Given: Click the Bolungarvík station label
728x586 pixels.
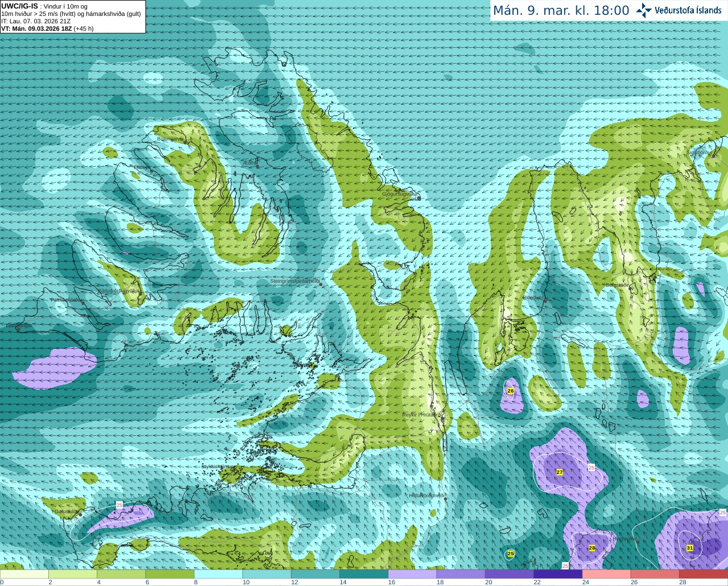Looking at the screenshot, I should (x=170, y=139).
